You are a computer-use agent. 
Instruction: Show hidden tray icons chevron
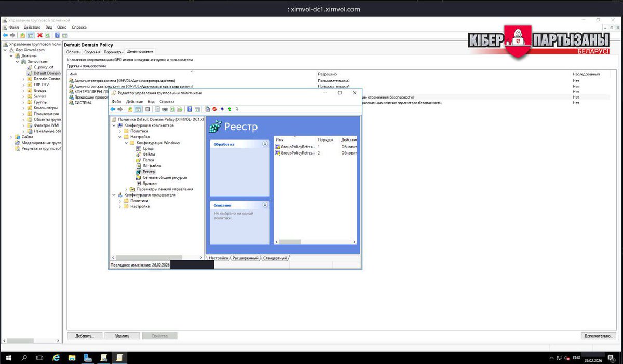click(x=552, y=358)
